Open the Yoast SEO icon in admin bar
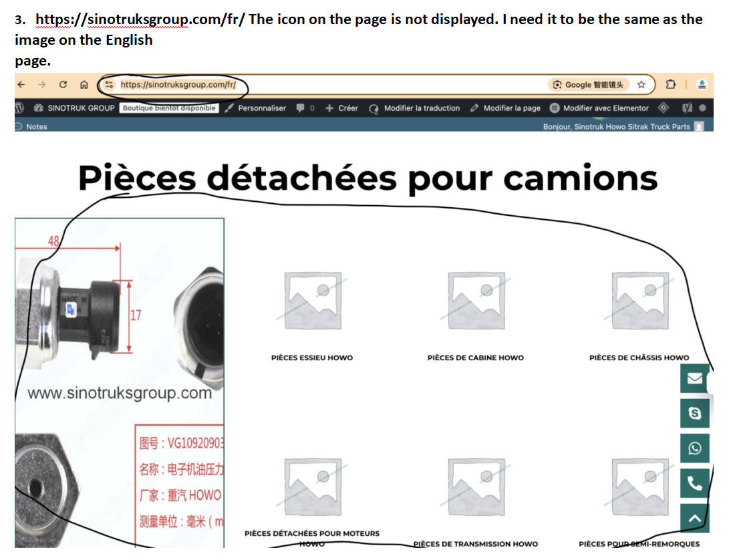729x560 pixels. (x=687, y=108)
